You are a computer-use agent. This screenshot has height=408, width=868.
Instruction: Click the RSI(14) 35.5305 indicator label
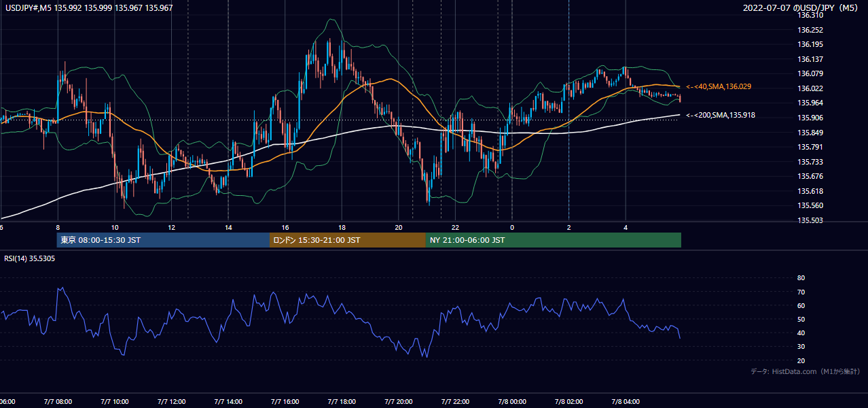pos(30,258)
